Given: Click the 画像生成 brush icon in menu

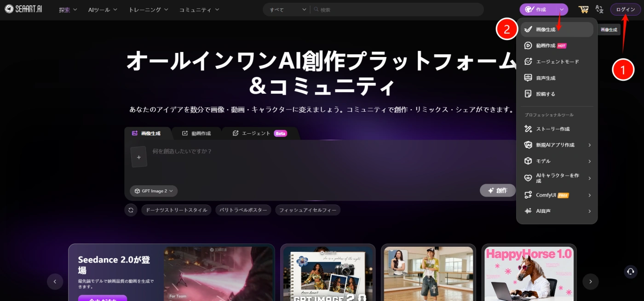Looking at the screenshot, I should click(528, 29).
